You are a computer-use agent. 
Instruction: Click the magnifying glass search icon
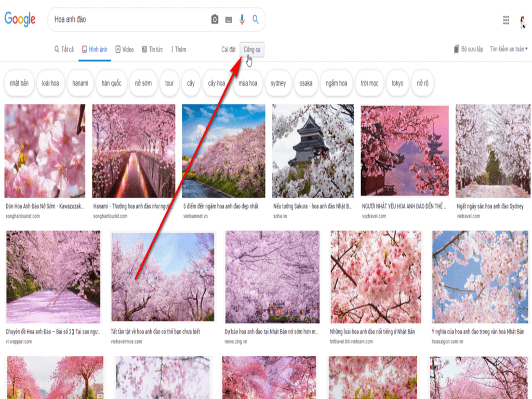point(256,20)
